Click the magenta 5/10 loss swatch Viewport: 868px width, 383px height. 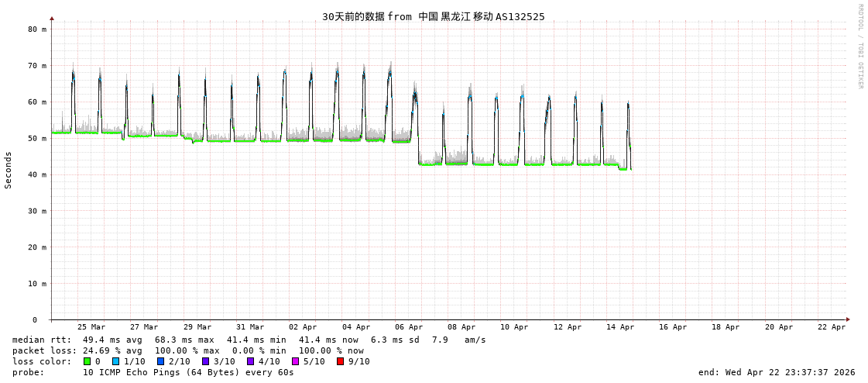tap(295, 361)
